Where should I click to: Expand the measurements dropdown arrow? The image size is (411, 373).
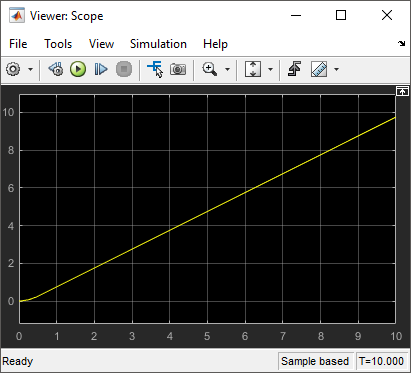tap(336, 69)
